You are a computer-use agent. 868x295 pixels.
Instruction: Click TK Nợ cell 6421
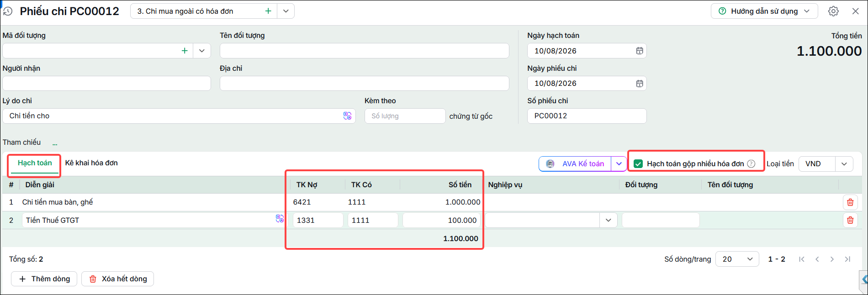[x=318, y=202]
